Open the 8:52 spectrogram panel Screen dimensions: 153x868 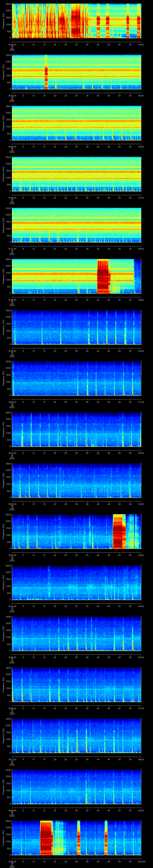76,481
